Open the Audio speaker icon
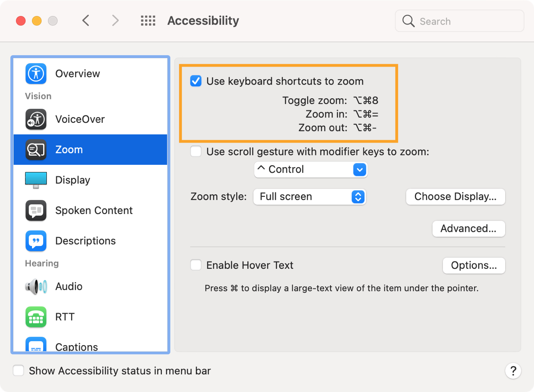 [36, 286]
